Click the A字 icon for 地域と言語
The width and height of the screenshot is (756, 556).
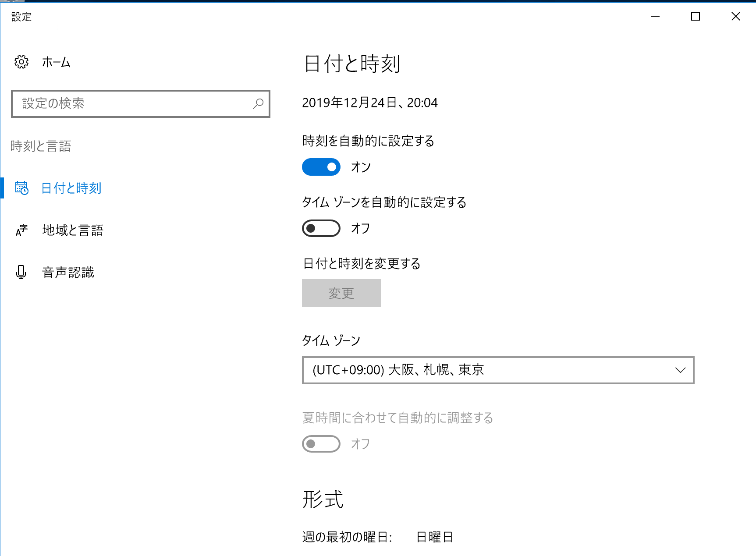[x=21, y=230]
